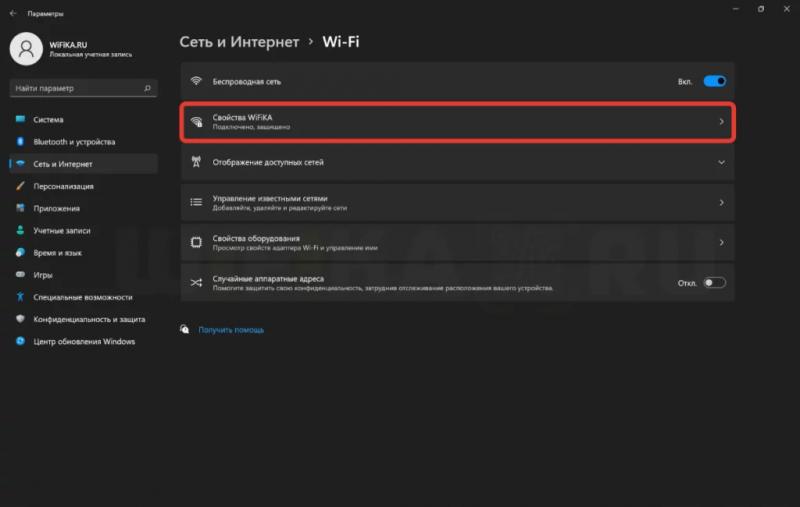The height and width of the screenshot is (507, 800).
Task: Click the back arrow in title bar
Action: tap(13, 14)
